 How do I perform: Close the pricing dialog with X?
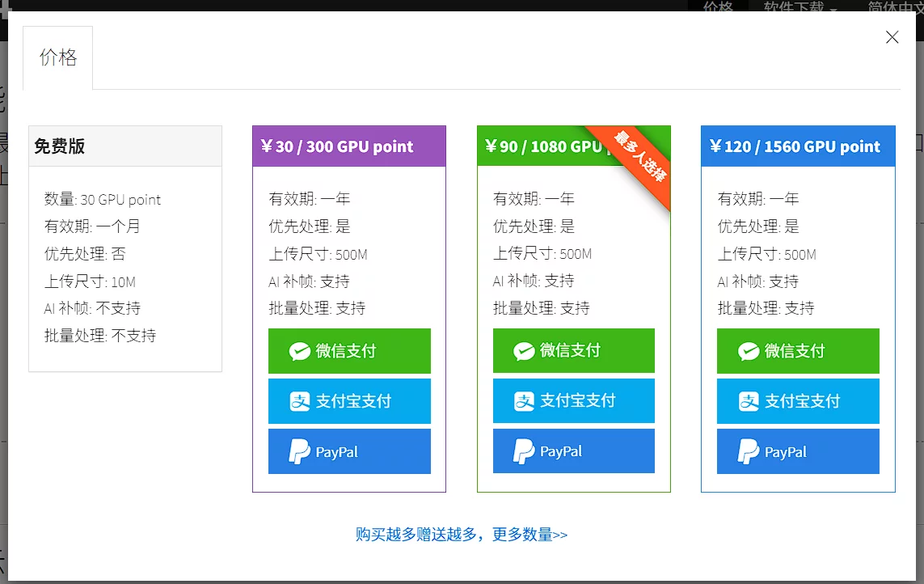click(x=892, y=37)
